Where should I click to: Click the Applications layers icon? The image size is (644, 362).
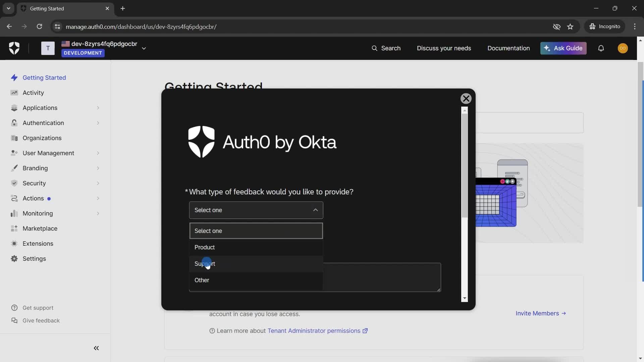click(14, 108)
